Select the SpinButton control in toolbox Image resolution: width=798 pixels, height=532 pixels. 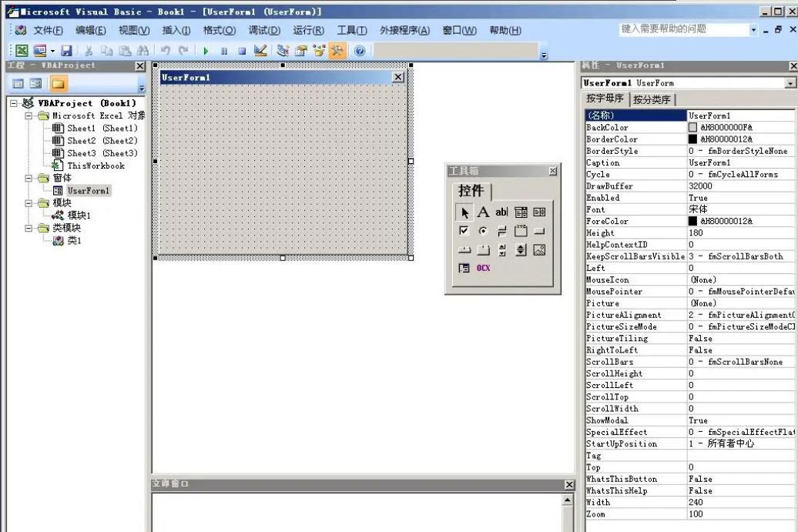point(521,249)
